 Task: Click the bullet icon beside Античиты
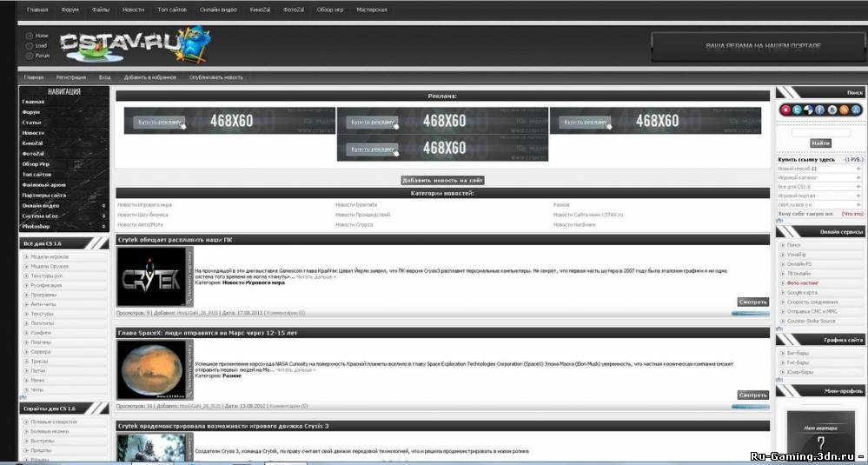(x=25, y=304)
